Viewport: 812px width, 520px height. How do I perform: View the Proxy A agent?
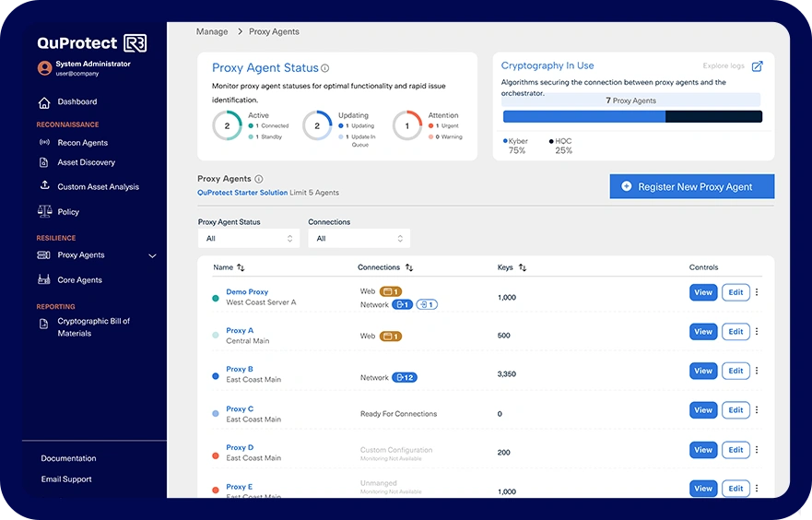703,332
